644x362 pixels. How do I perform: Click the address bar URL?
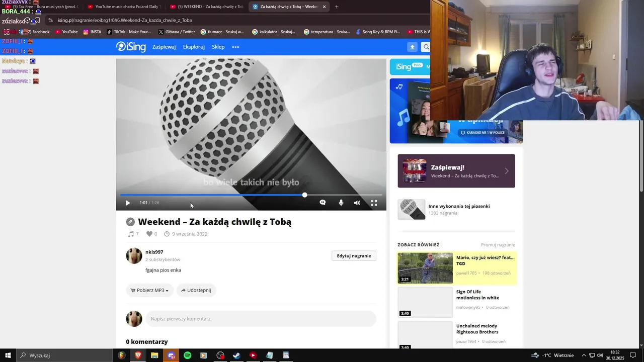point(125,20)
